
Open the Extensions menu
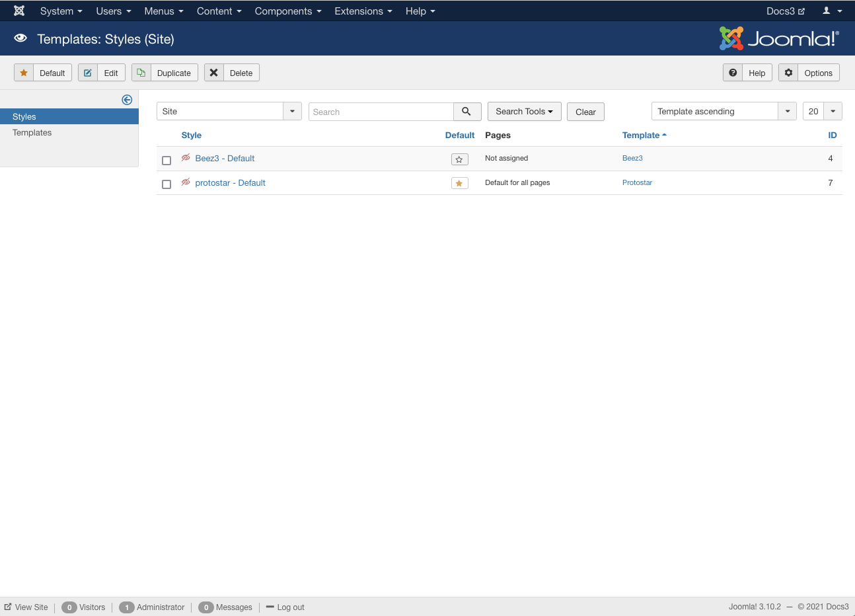(x=363, y=11)
